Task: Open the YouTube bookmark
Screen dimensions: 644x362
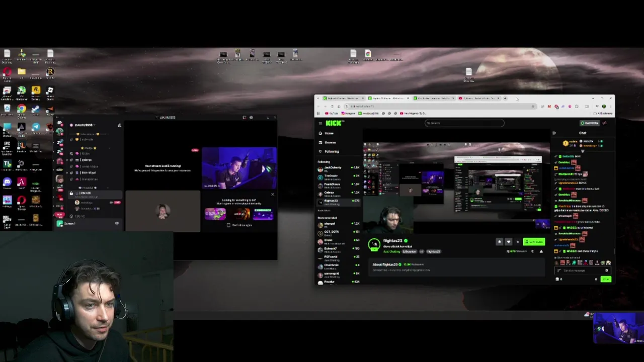Action: click(332, 113)
